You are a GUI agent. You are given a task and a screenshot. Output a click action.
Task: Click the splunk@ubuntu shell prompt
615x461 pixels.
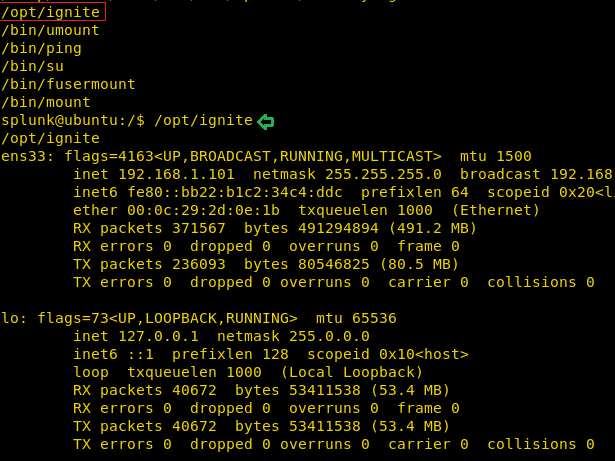click(73, 120)
